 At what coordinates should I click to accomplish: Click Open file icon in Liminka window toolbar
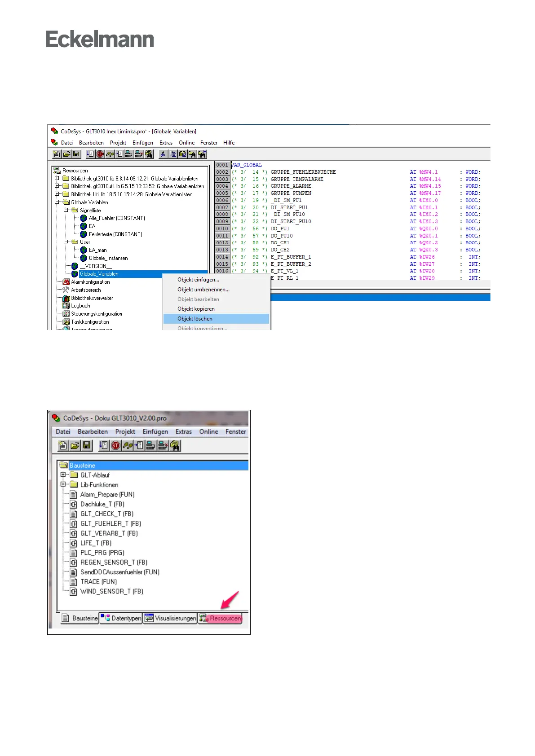point(66,154)
